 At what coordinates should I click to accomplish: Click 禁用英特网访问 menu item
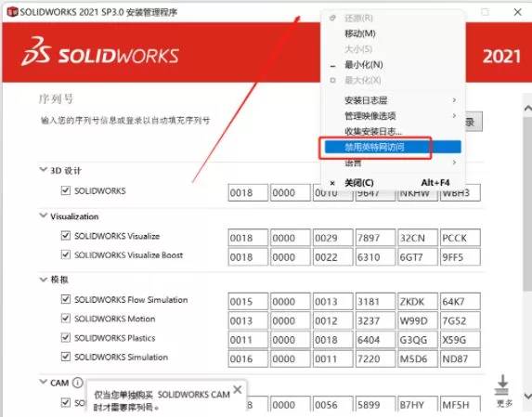(x=393, y=147)
